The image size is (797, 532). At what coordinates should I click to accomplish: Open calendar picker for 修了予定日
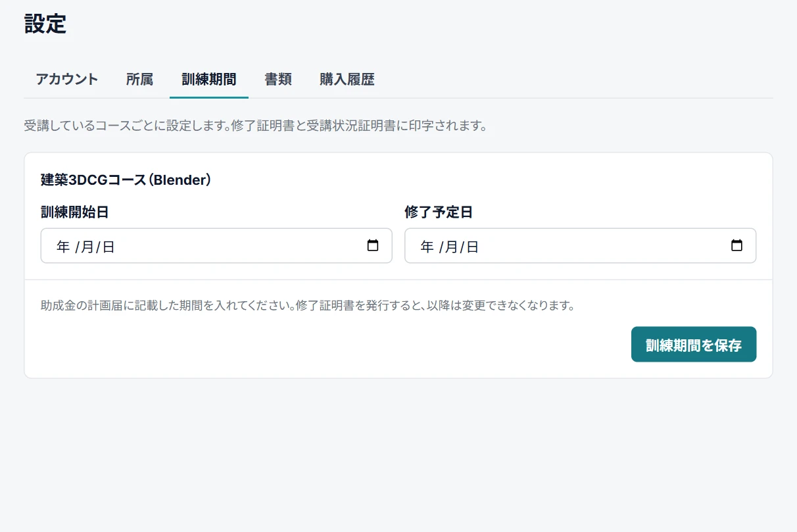(x=737, y=246)
